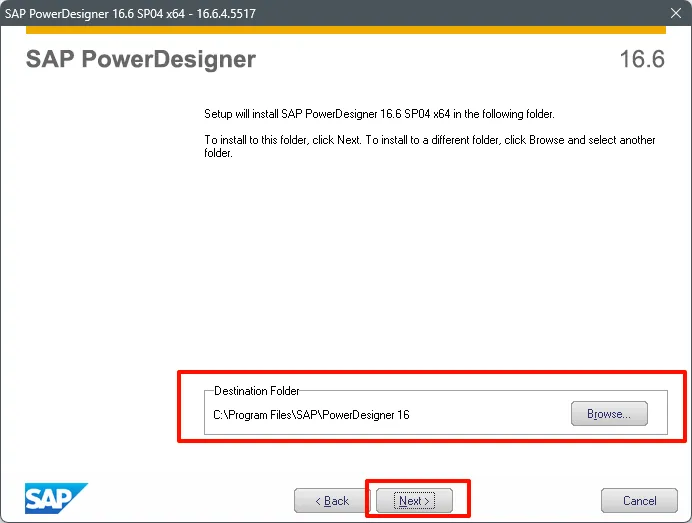Close the installer window

(x=676, y=13)
